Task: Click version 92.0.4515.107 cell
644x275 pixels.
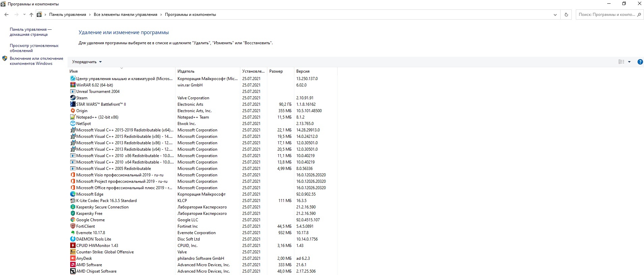Action: [x=308, y=220]
